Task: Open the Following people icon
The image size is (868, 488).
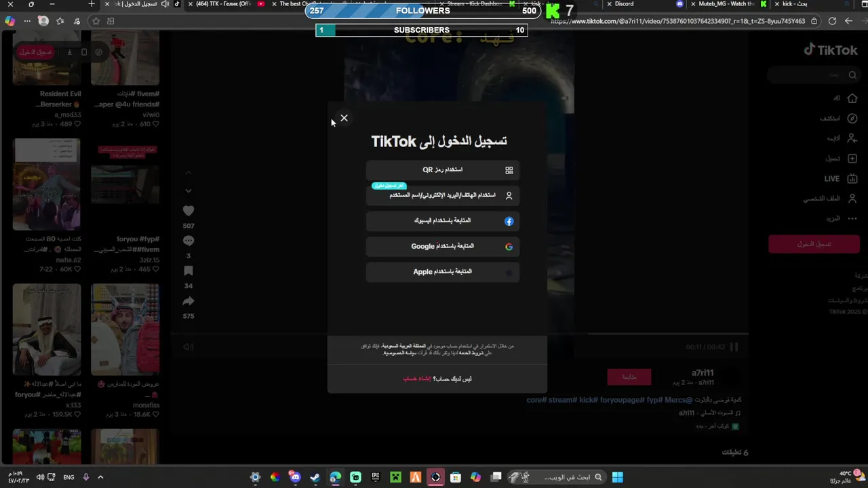Action: [852, 138]
